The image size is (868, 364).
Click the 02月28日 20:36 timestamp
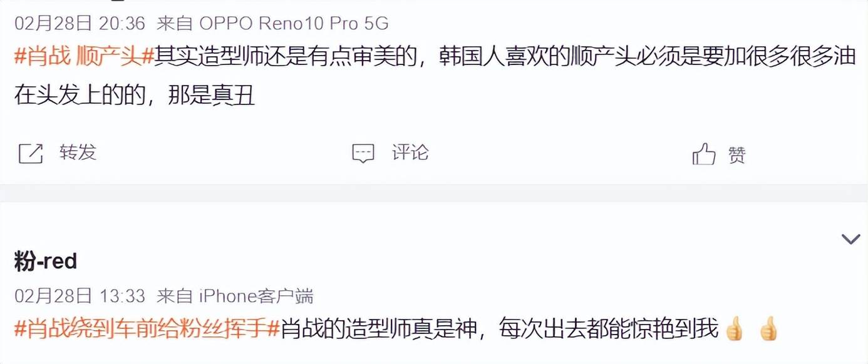point(80,24)
